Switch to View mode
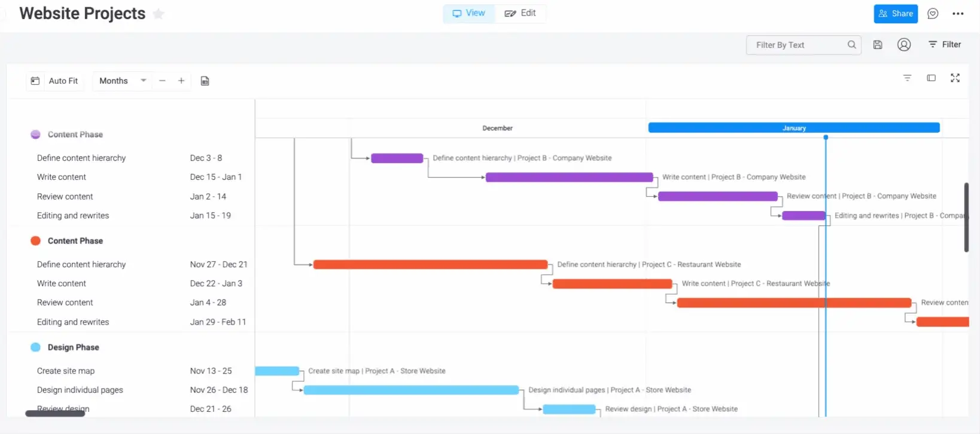Image resolution: width=980 pixels, height=434 pixels. coord(469,13)
